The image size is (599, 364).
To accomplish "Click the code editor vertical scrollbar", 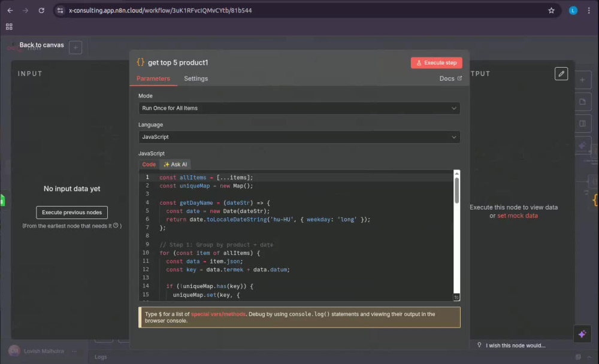I will tap(456, 190).
